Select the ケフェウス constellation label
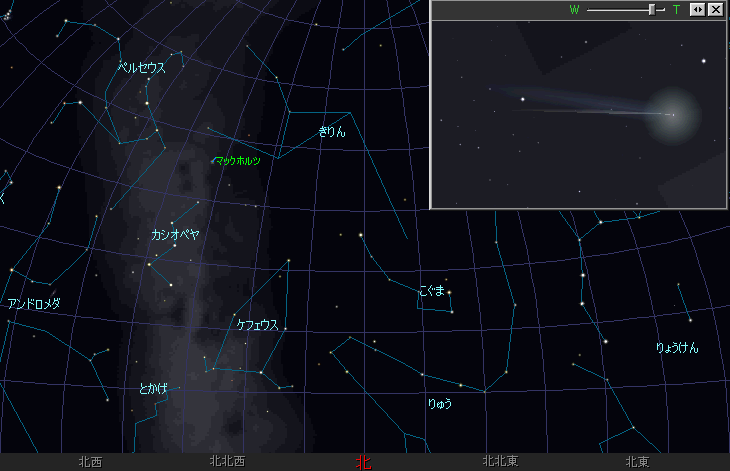Viewport: 730px width, 471px height. (x=257, y=325)
